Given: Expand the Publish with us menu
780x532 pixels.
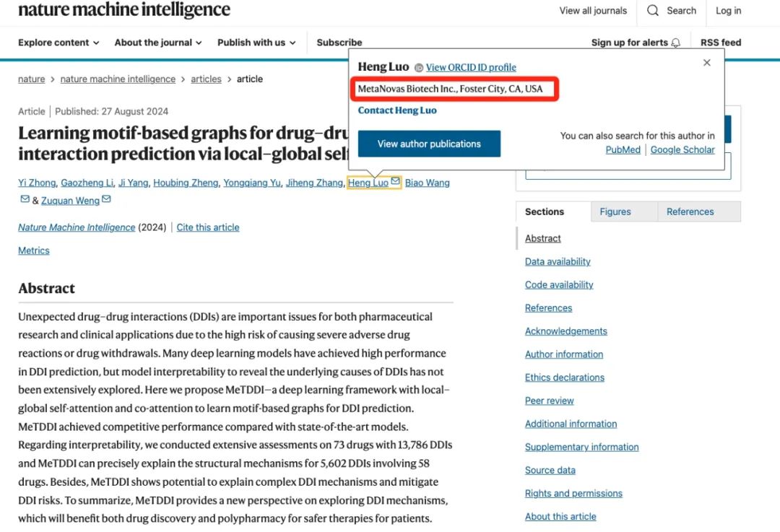Looking at the screenshot, I should (256, 43).
